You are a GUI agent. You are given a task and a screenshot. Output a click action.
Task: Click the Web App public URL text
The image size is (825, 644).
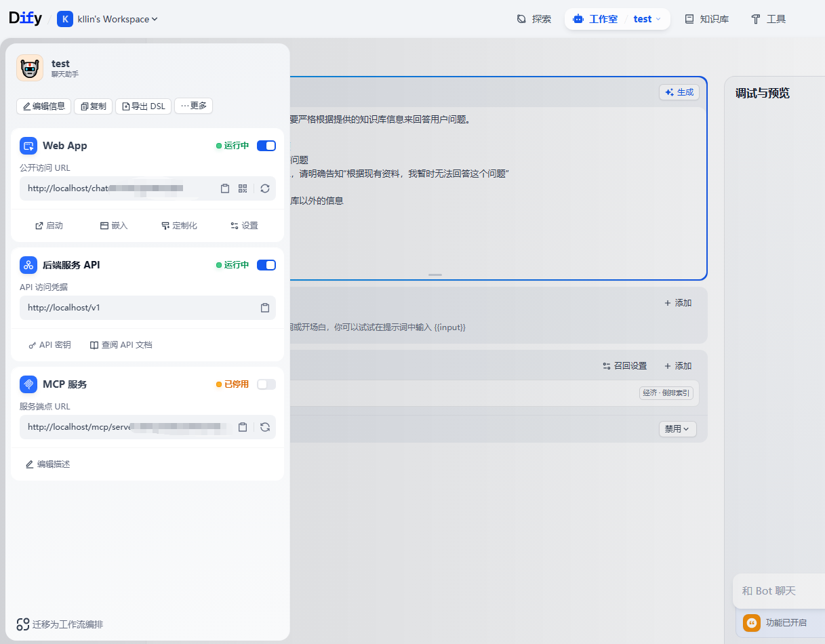pyautogui.click(x=106, y=188)
